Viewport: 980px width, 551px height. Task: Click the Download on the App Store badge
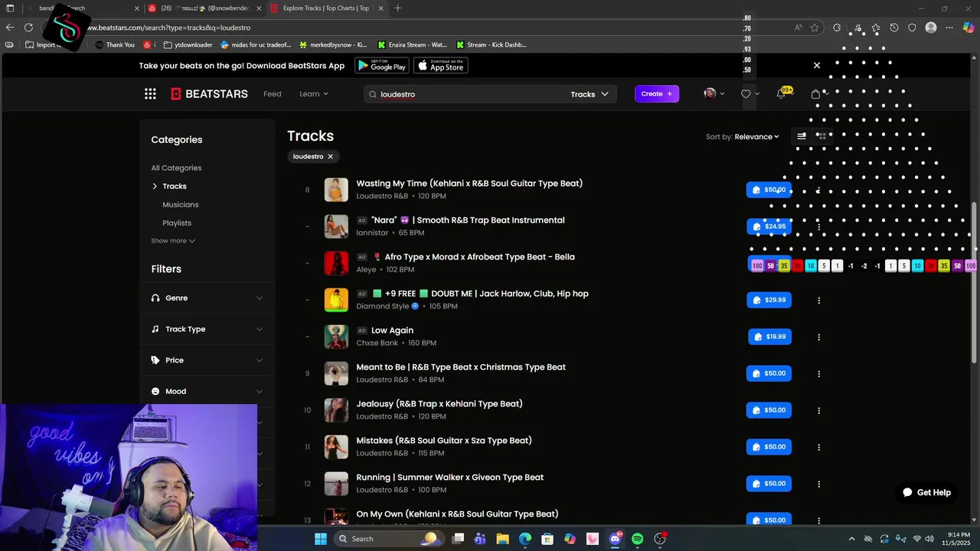pyautogui.click(x=441, y=66)
